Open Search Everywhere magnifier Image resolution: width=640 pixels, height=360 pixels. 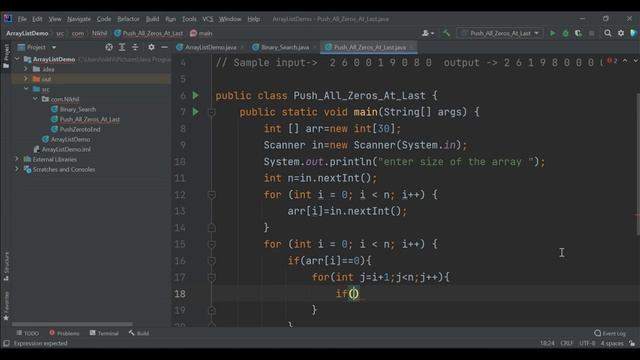(608, 33)
